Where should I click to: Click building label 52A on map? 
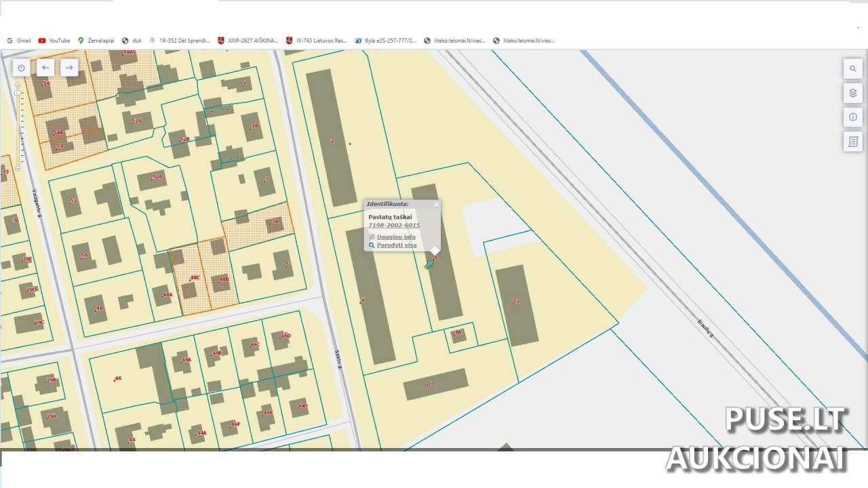[157, 177]
